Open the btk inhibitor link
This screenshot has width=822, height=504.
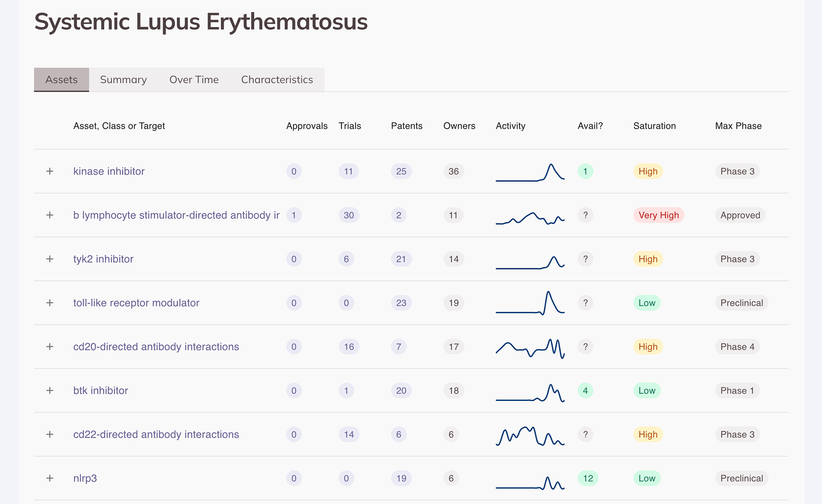pos(101,391)
